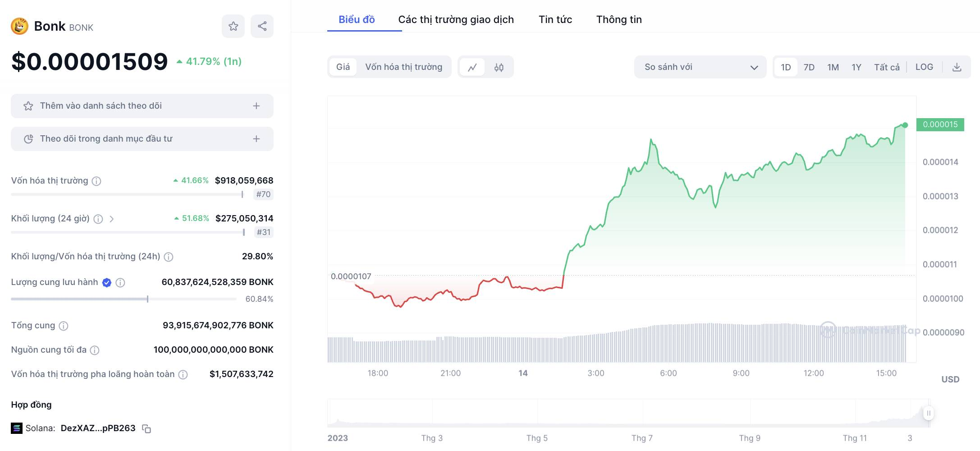
Task: Toggle LOG scale
Action: [x=924, y=67]
